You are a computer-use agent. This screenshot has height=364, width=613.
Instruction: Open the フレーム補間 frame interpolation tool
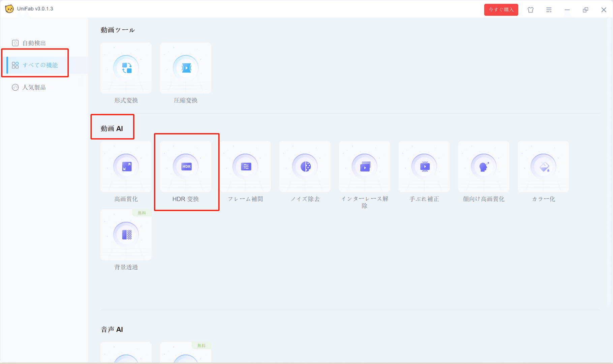tap(245, 166)
